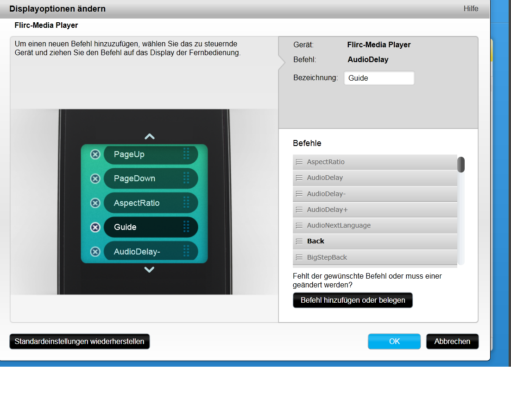Select the PageUp button on remote display
Viewport: 511px width, 420px height.
tap(151, 154)
